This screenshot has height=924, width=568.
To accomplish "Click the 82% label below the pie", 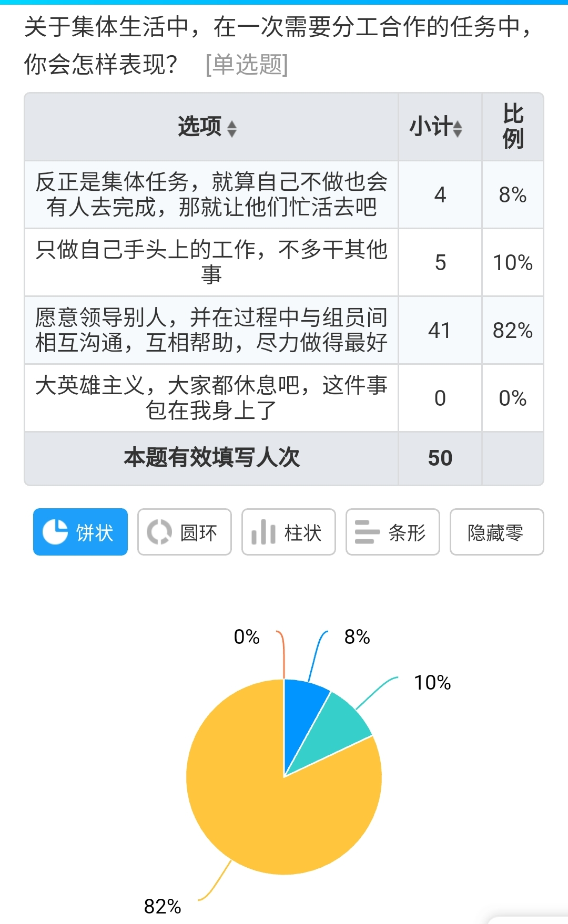I will click(163, 906).
